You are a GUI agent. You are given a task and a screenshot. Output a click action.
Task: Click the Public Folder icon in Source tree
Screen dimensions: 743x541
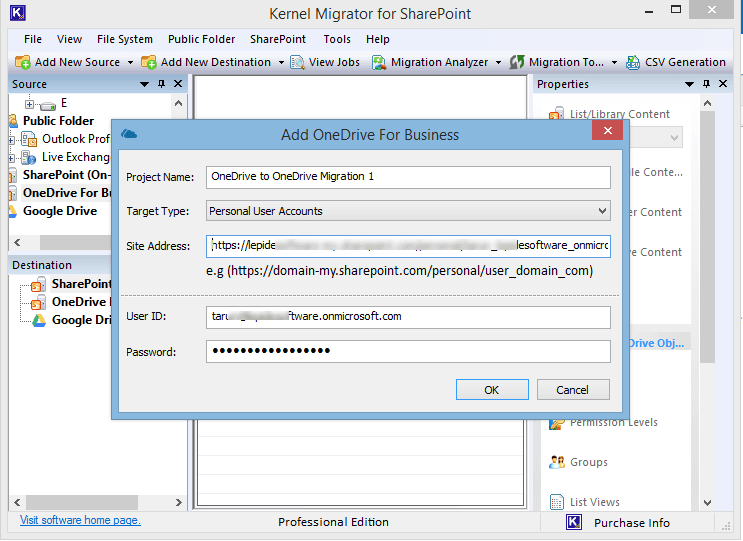(x=13, y=121)
